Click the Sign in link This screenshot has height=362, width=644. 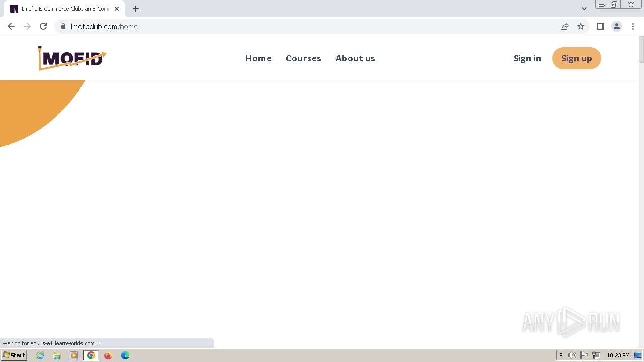click(527, 58)
